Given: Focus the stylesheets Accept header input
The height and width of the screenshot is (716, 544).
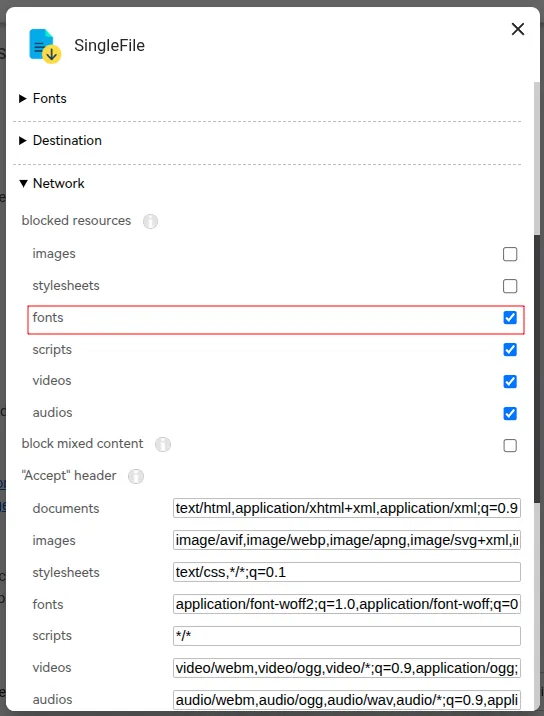Looking at the screenshot, I should [x=347, y=572].
